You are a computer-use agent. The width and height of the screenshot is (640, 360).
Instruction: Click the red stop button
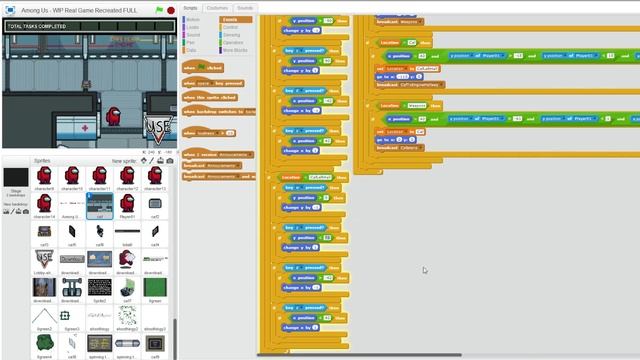171,10
